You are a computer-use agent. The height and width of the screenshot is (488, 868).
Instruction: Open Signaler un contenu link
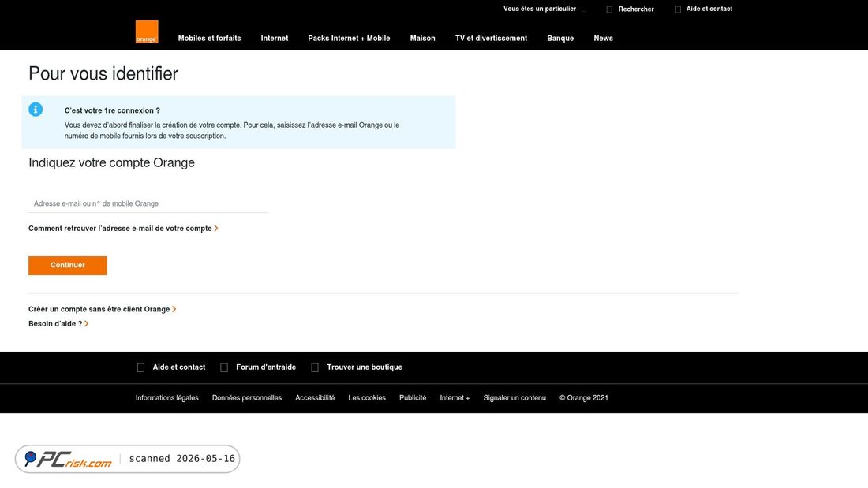tap(514, 398)
